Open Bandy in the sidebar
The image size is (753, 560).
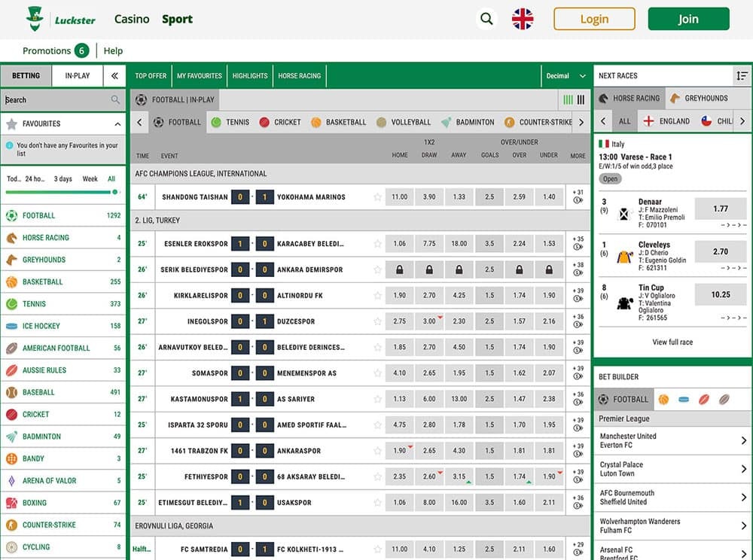click(63, 458)
